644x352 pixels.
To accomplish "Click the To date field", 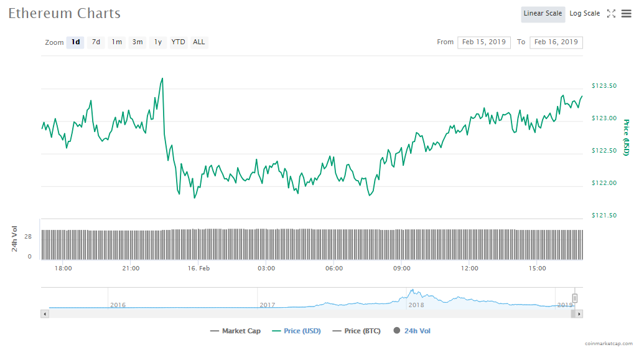I will pos(556,42).
